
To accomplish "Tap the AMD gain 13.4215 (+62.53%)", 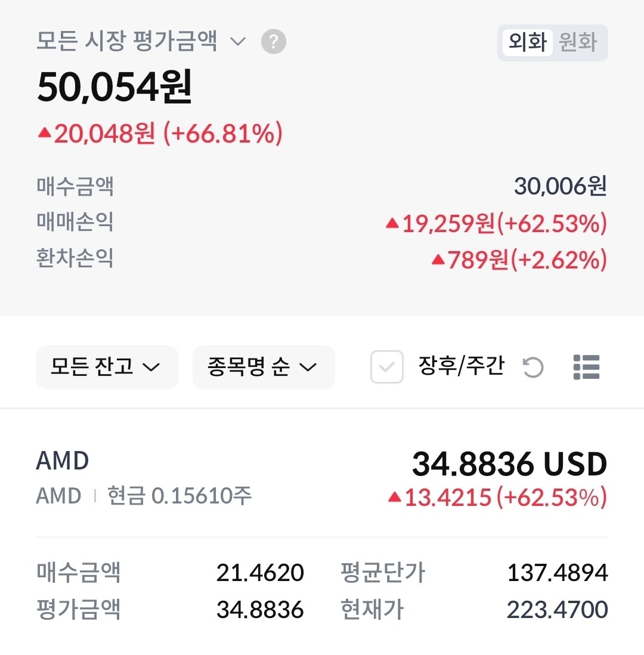I will tap(497, 497).
